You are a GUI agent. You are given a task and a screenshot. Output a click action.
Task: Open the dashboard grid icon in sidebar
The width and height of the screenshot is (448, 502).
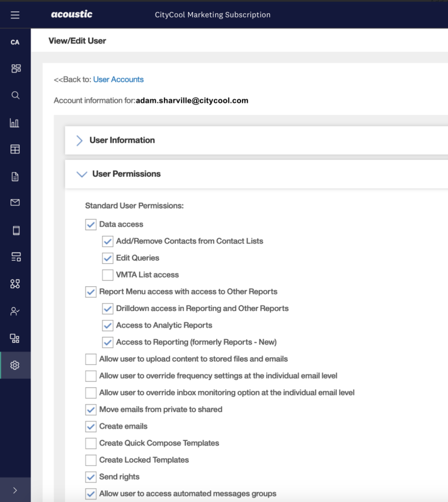tap(16, 68)
